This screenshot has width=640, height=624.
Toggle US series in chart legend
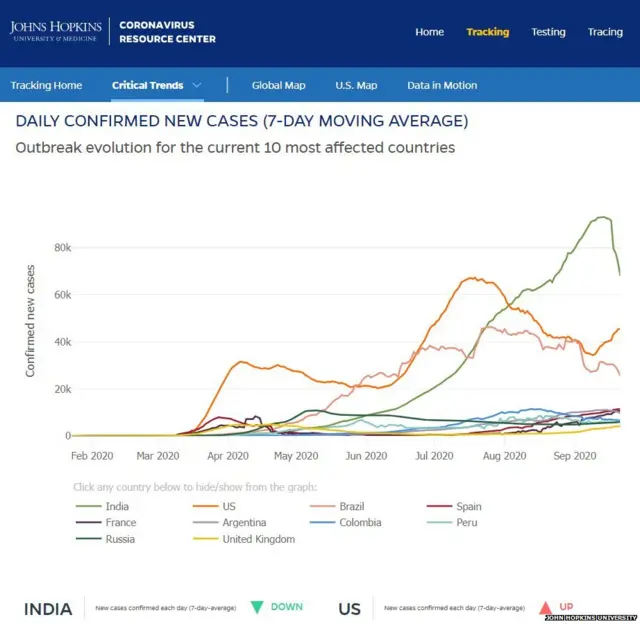(229, 507)
